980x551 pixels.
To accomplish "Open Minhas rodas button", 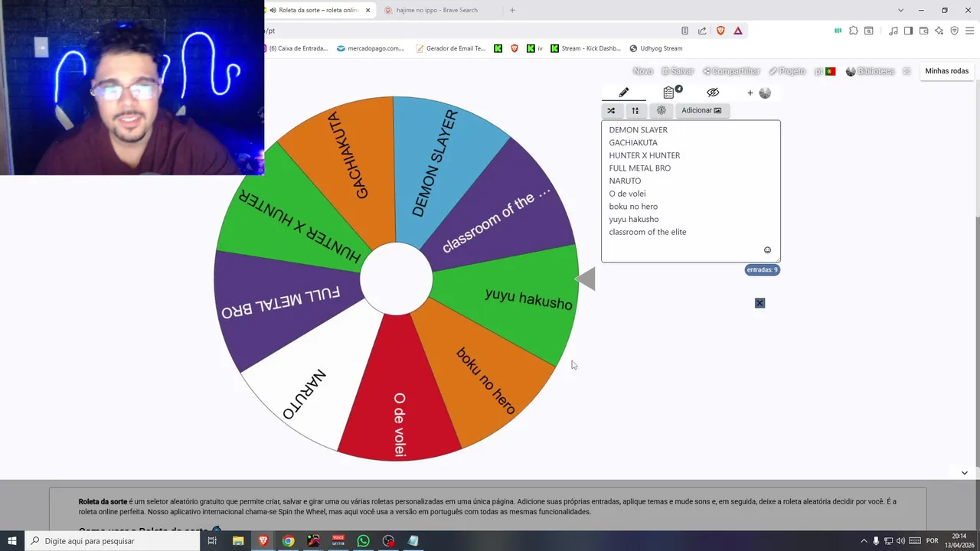I will click(x=947, y=71).
